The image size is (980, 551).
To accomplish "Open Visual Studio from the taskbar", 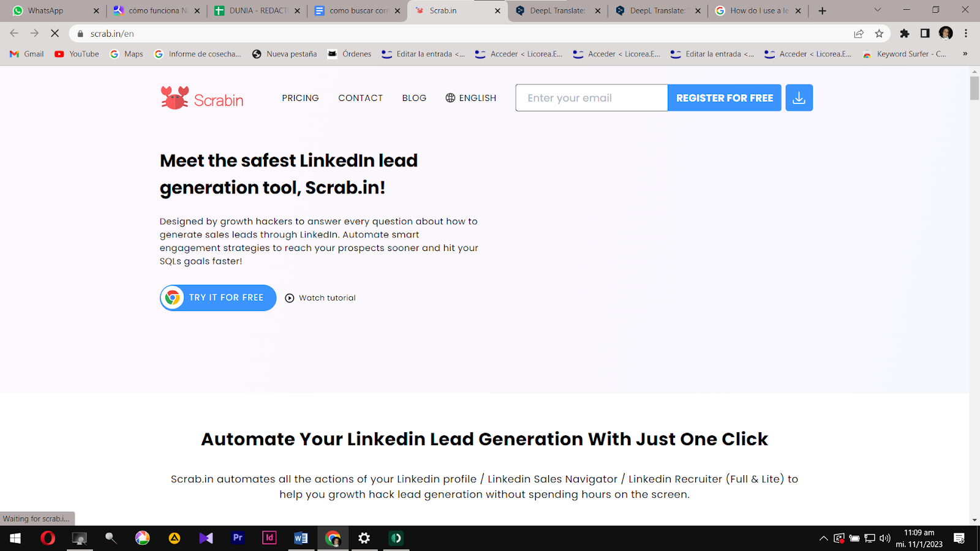I will (206, 538).
